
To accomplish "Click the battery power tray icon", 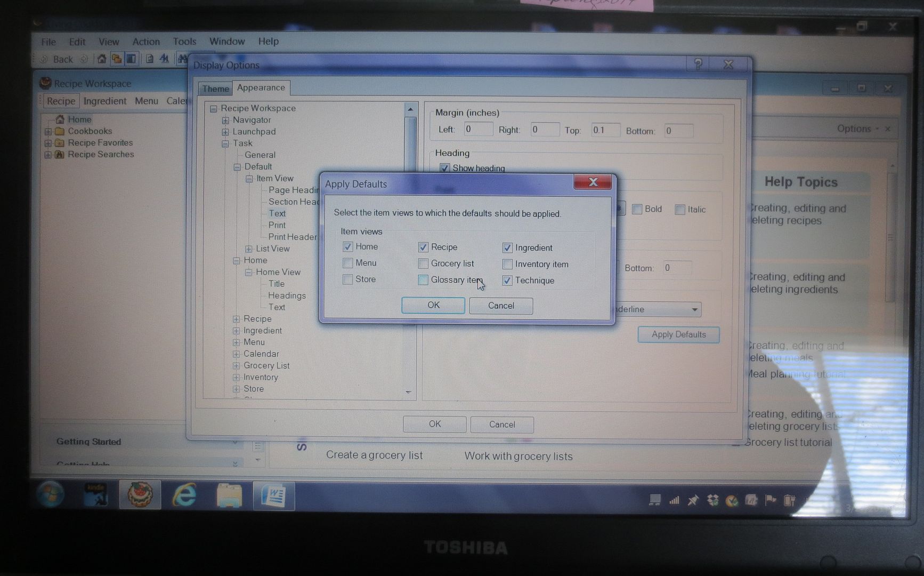I will click(789, 500).
